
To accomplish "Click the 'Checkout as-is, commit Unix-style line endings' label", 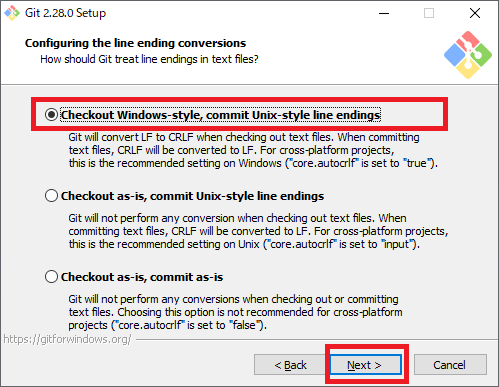I will [x=192, y=196].
